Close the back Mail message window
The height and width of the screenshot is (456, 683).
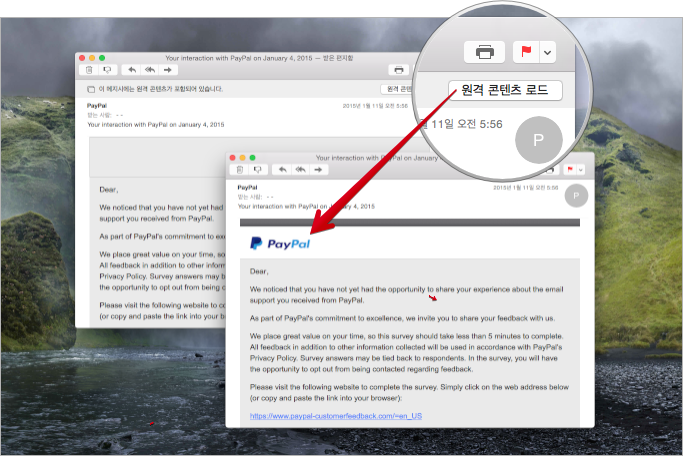[x=82, y=58]
